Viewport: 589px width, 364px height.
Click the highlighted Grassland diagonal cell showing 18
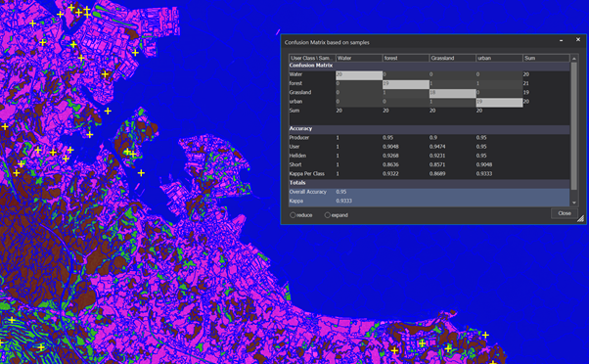(x=453, y=93)
